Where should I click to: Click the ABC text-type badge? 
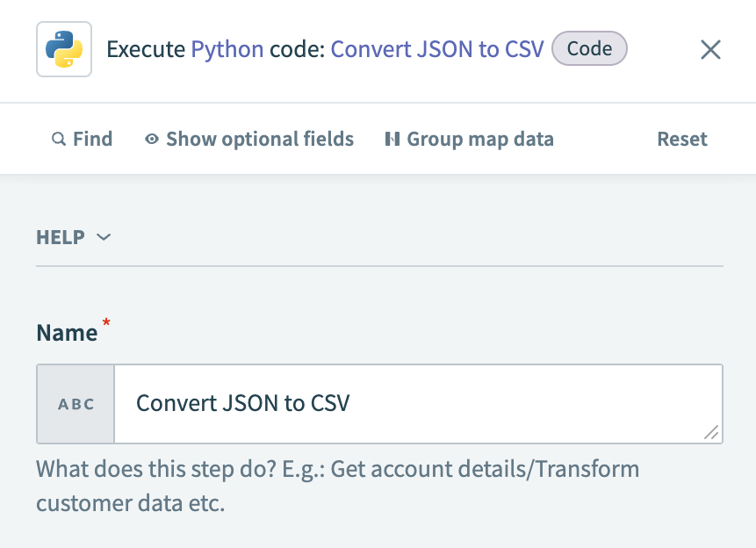[76, 404]
